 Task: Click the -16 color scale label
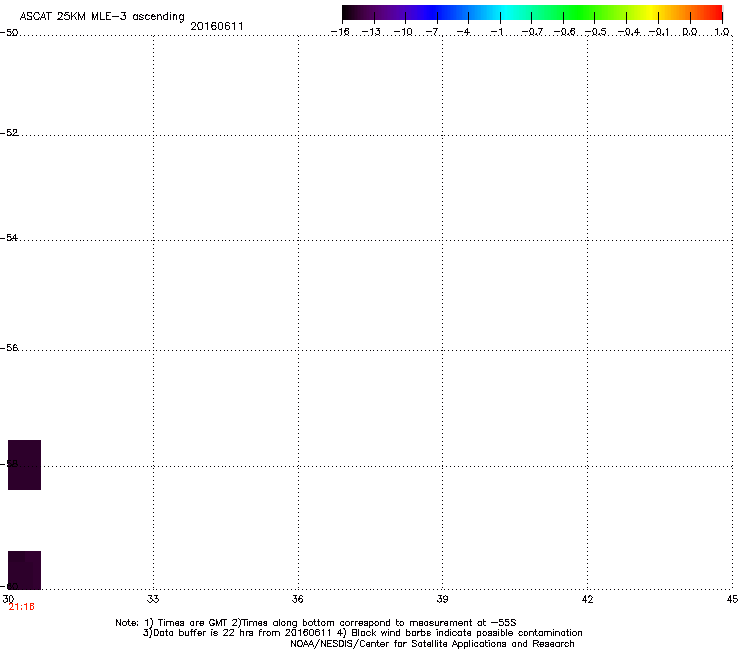(340, 32)
